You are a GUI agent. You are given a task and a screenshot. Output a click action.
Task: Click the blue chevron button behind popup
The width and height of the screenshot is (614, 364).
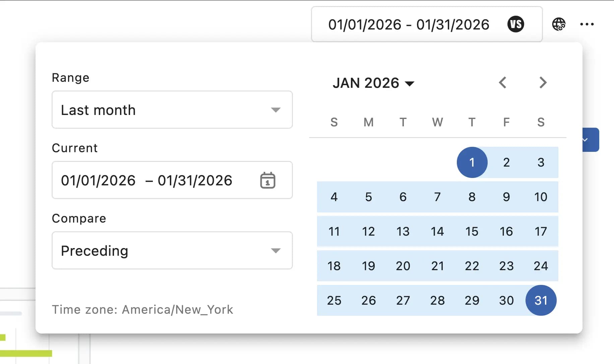591,140
